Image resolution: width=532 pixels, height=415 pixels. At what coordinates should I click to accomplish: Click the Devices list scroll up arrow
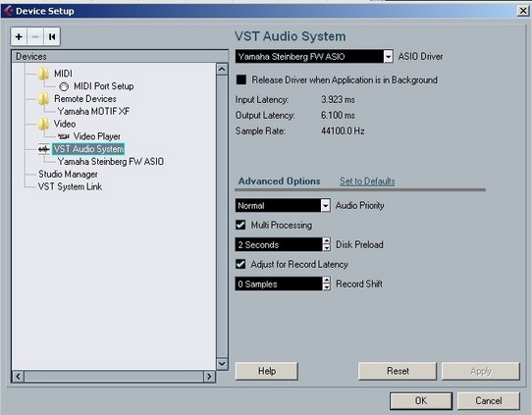222,70
